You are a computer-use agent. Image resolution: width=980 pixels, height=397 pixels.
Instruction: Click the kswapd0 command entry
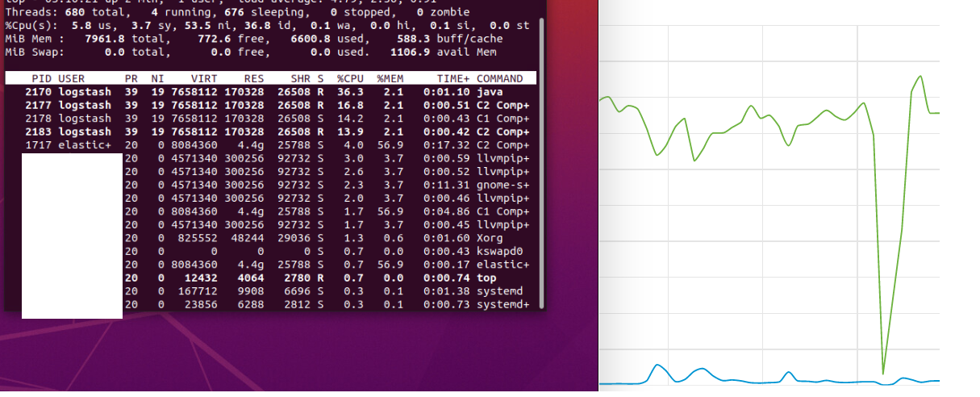point(499,251)
